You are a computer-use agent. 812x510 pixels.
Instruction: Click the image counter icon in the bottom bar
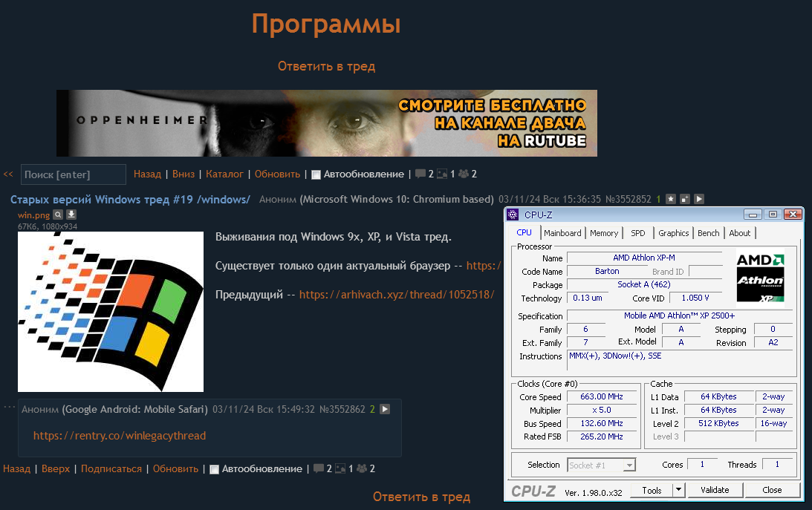click(340, 468)
